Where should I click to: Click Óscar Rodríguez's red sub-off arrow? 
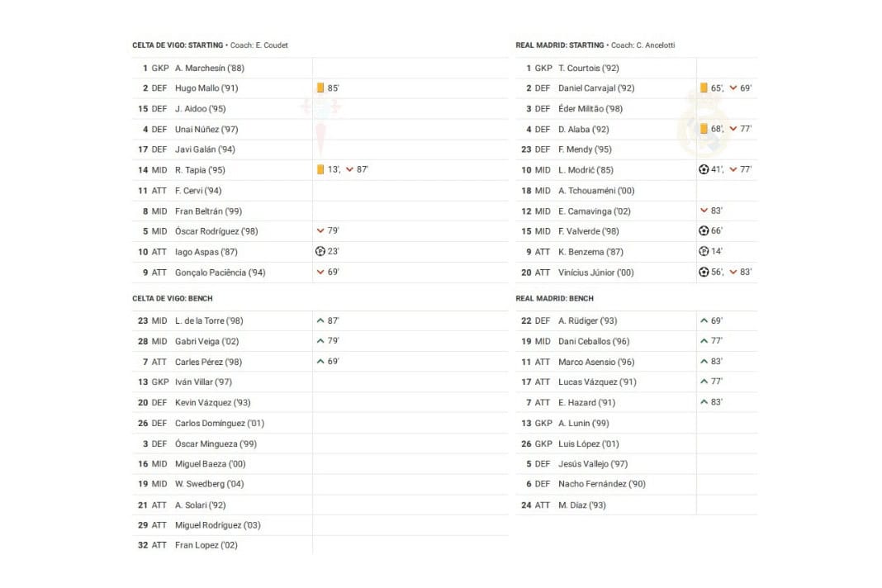point(320,231)
